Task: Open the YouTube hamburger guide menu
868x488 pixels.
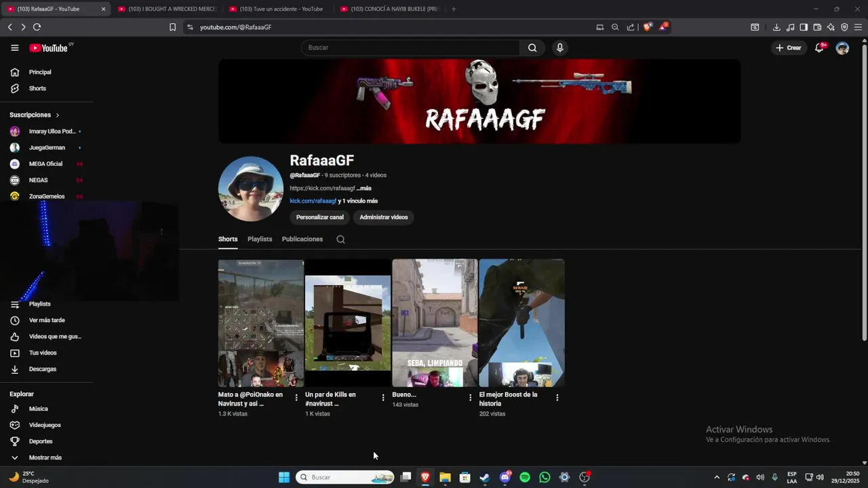Action: tap(14, 47)
